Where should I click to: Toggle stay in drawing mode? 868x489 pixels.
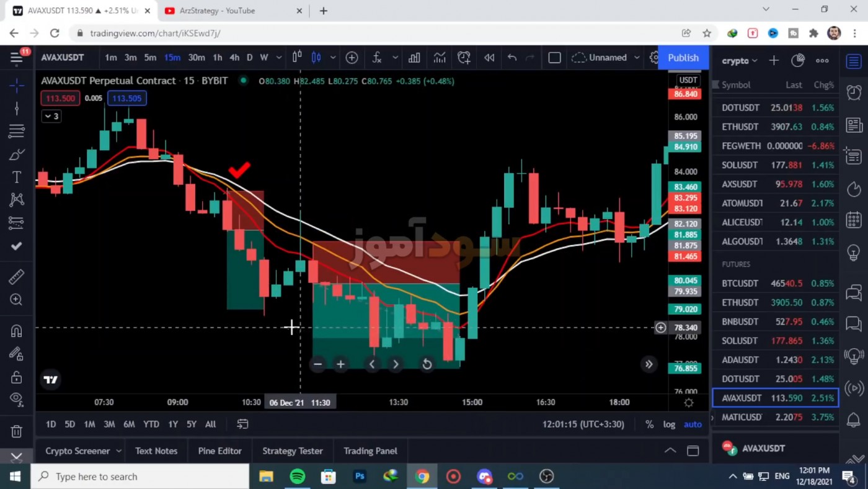click(17, 354)
